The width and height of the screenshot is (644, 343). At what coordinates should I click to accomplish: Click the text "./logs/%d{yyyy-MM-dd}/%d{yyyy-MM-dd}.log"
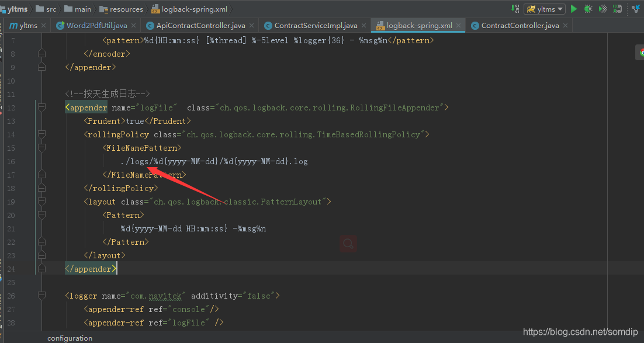point(214,161)
